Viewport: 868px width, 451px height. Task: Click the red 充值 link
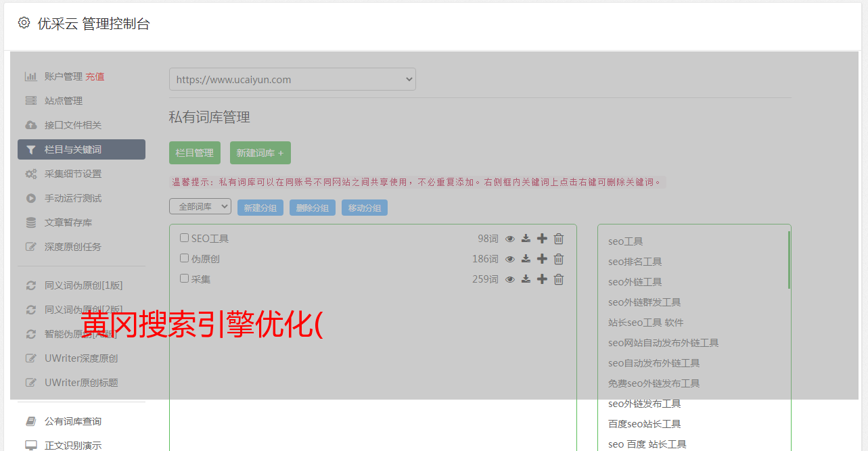tap(95, 76)
